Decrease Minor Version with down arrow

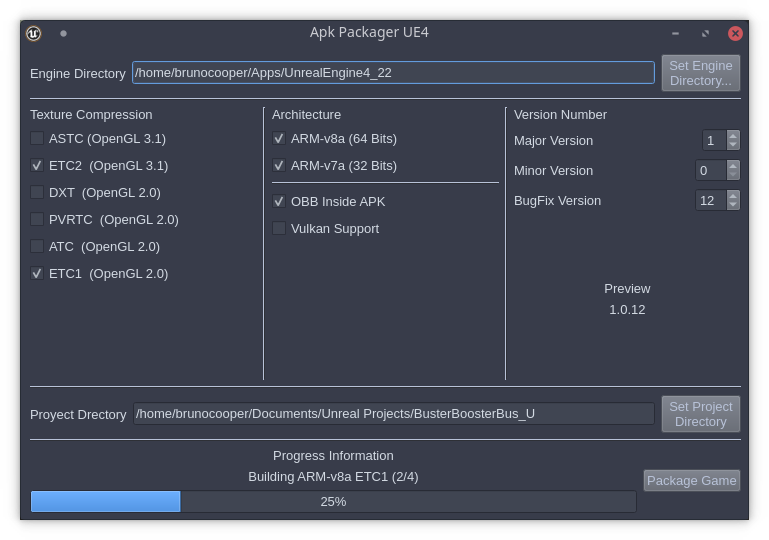[733, 175]
